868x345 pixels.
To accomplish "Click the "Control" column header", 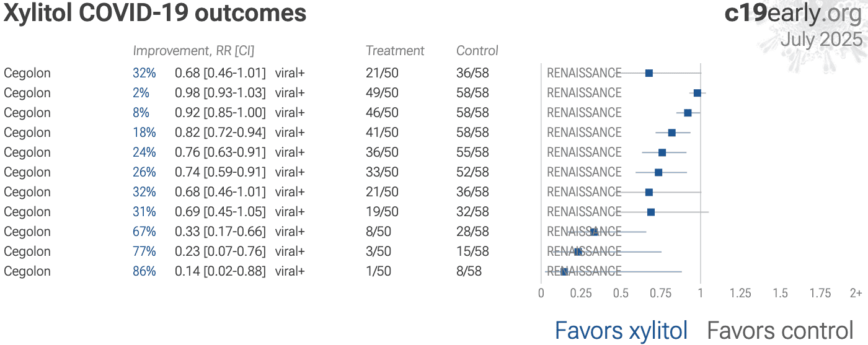I will (477, 51).
